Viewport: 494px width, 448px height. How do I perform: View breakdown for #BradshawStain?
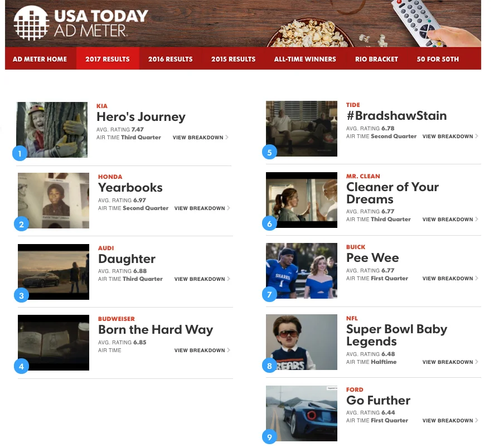451,136
